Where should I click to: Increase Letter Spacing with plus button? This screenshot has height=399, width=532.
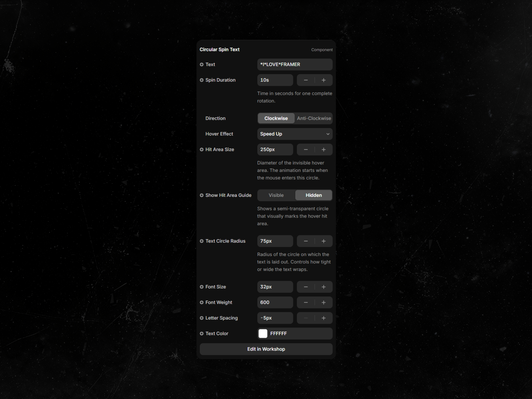coord(324,318)
